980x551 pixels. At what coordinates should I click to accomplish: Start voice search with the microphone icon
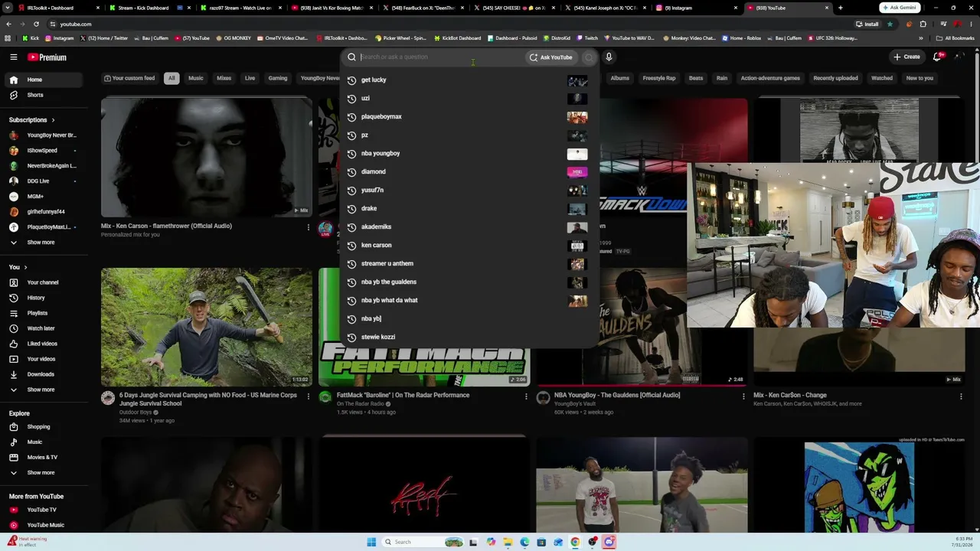tap(609, 57)
